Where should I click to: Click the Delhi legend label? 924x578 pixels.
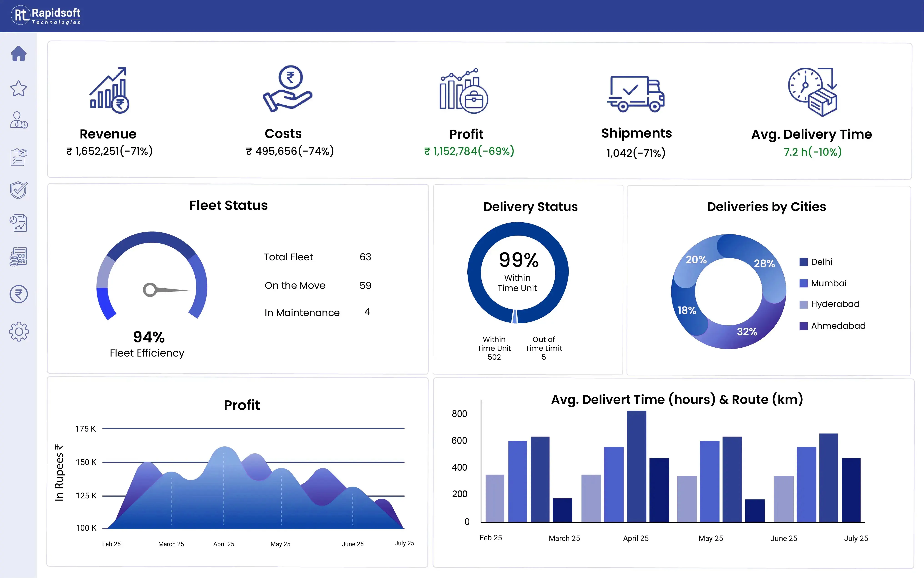coord(821,262)
